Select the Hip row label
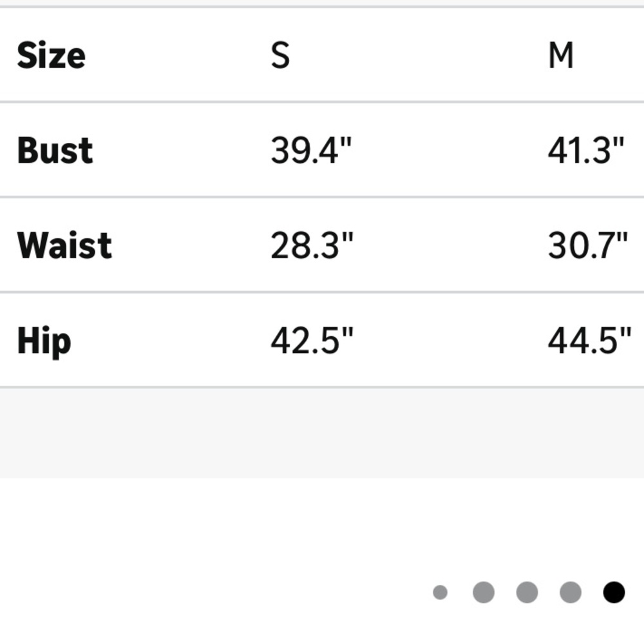 click(44, 342)
